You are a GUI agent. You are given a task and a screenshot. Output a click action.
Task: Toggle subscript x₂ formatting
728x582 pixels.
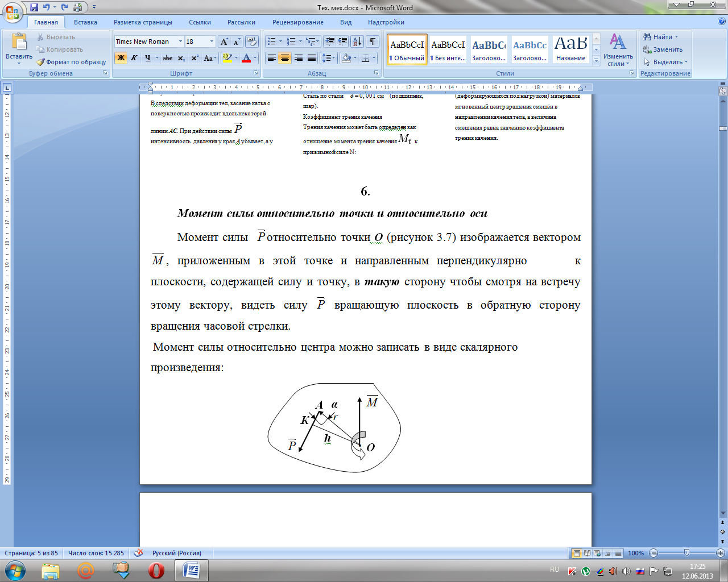[x=181, y=58]
